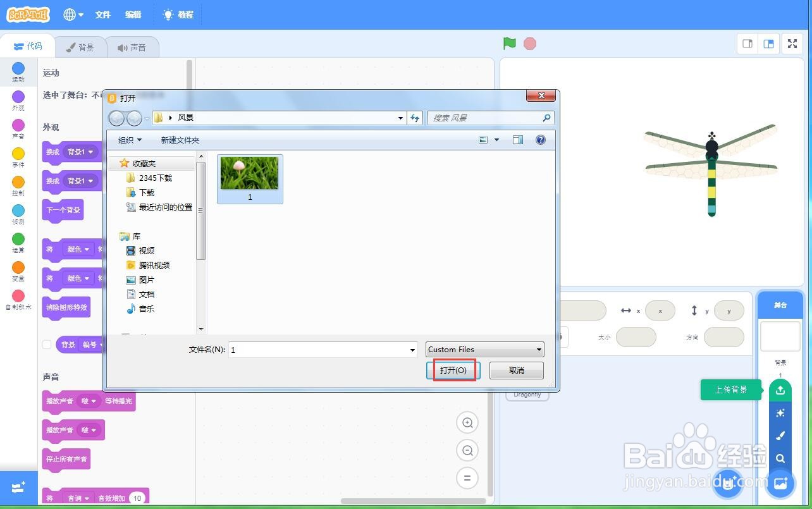812x509 pixels.
Task: Switch to small stage layout
Action: [x=747, y=44]
